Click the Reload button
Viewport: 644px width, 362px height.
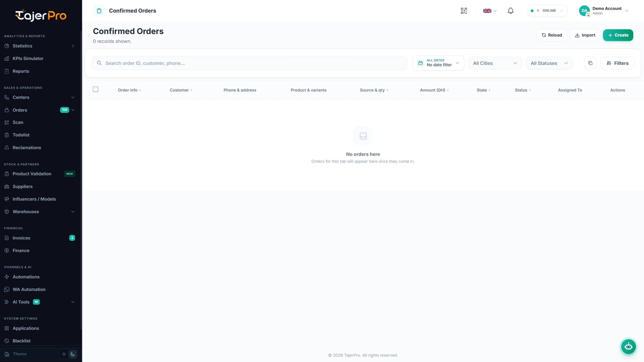pyautogui.click(x=551, y=35)
